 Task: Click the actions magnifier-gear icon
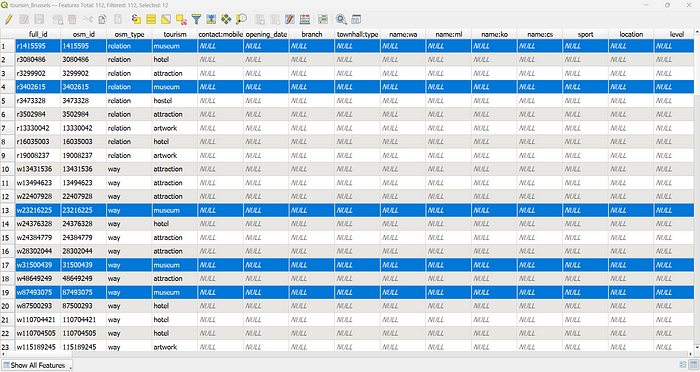pos(341,19)
